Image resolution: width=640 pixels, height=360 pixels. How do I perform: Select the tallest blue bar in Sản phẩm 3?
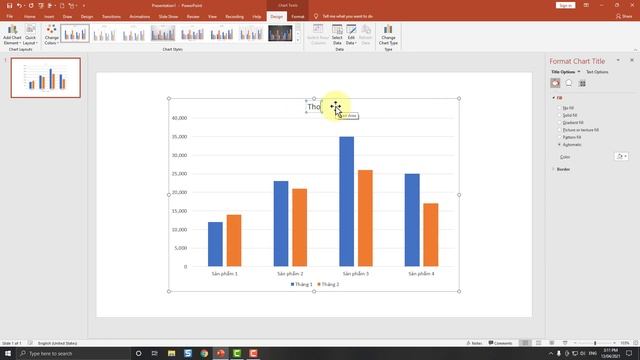tap(347, 202)
